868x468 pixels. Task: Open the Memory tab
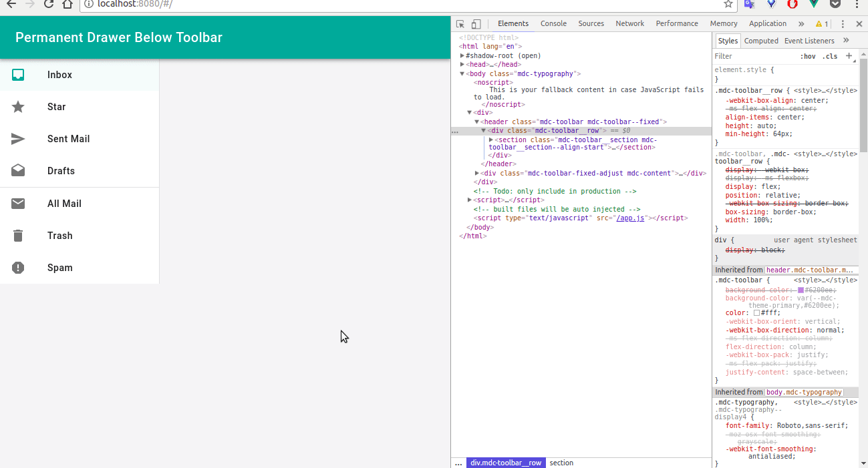(x=724, y=23)
